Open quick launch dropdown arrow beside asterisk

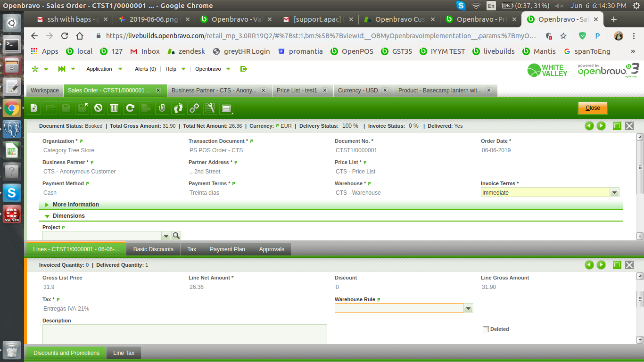pos(46,69)
